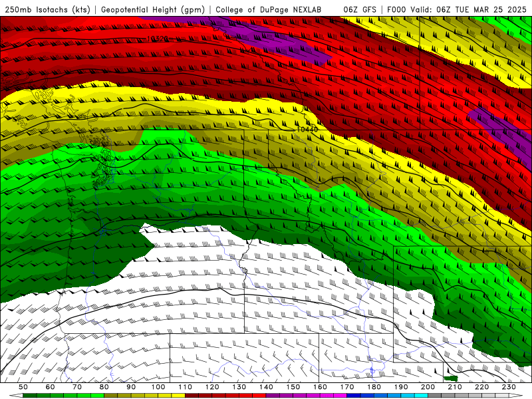Pick the dark blue swatch right of 170
532x399 pixels.
[x=354, y=396]
